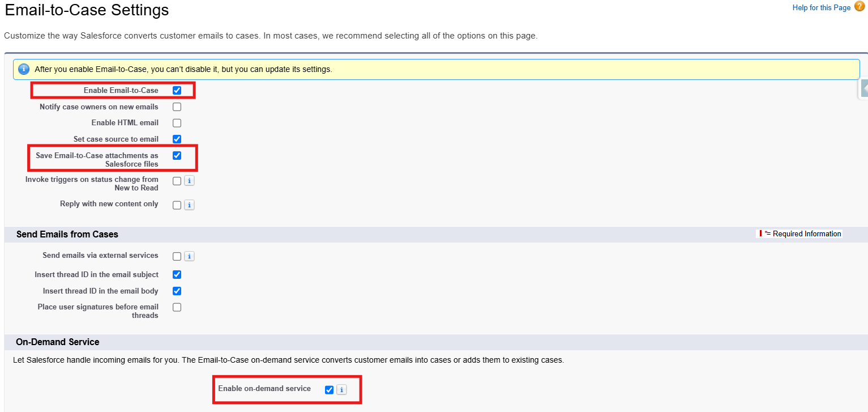Open the orange Help question mark icon
Viewport: 868px width, 412px height.
coord(859,7)
